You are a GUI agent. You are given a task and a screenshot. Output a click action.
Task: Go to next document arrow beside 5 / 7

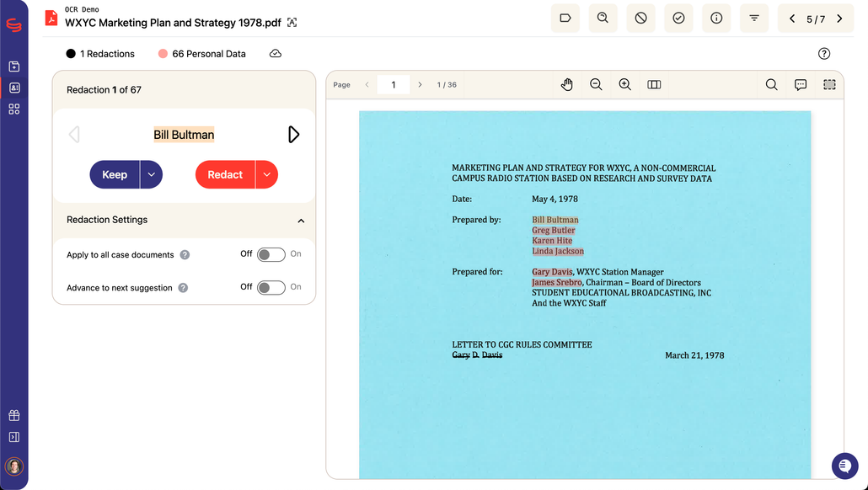839,19
